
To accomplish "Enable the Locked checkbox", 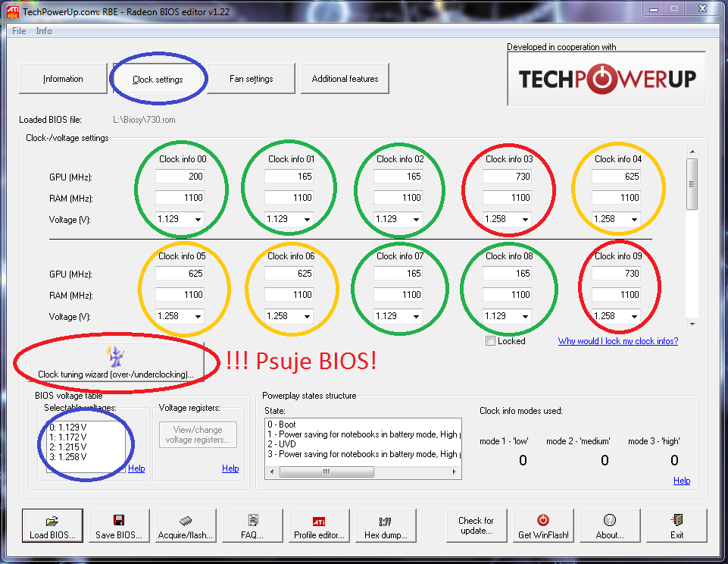I will [x=490, y=341].
